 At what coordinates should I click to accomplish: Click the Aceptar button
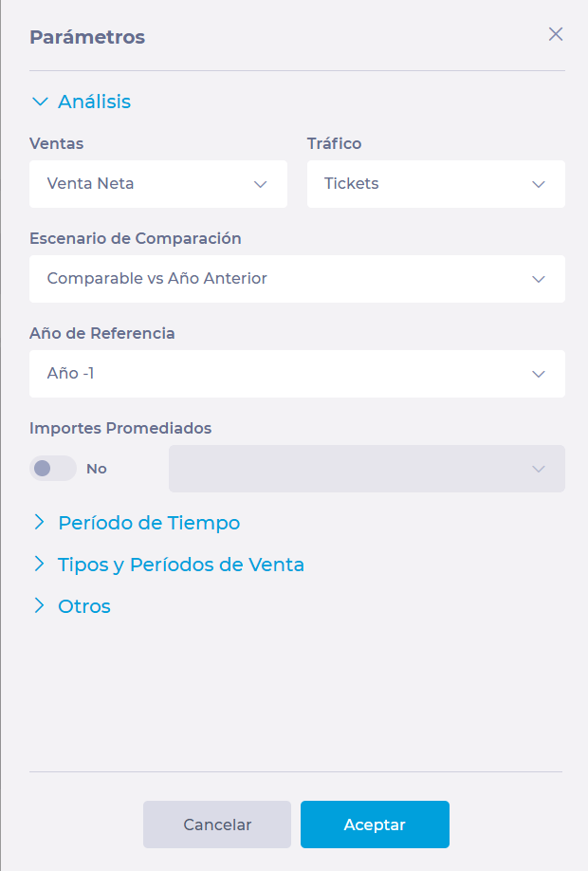pyautogui.click(x=375, y=825)
